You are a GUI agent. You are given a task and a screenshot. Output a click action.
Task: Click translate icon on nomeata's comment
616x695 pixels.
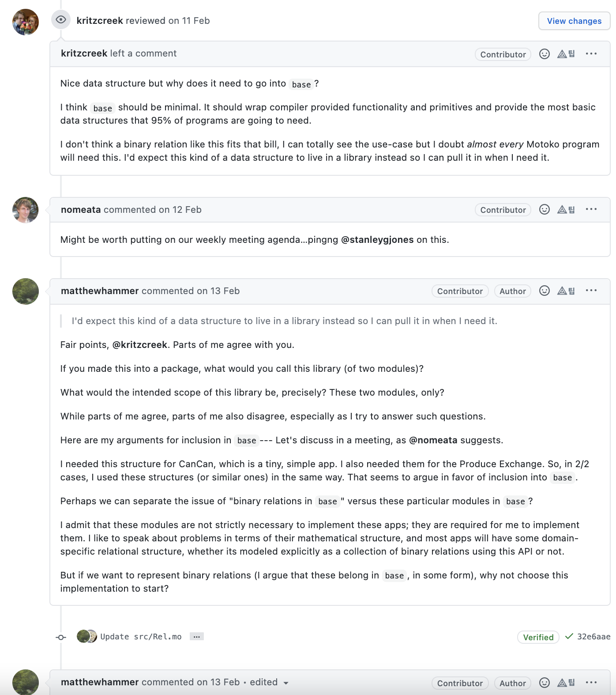(x=566, y=209)
